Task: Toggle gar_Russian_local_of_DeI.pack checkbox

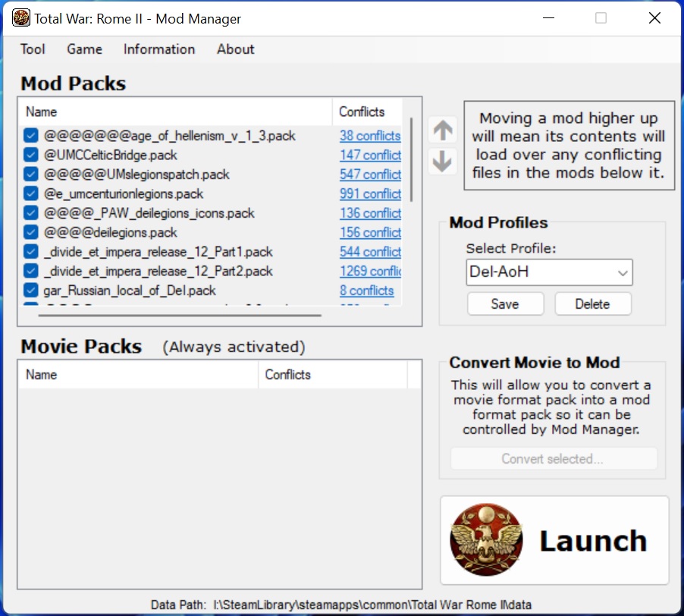Action: coord(30,291)
